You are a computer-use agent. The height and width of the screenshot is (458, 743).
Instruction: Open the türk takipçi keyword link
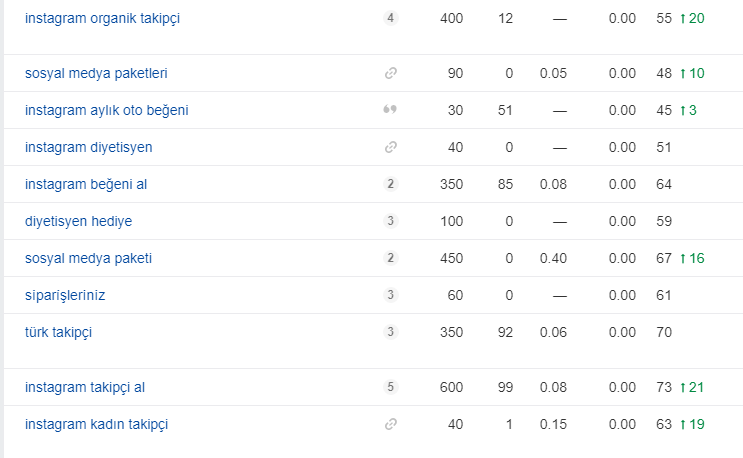(x=58, y=332)
